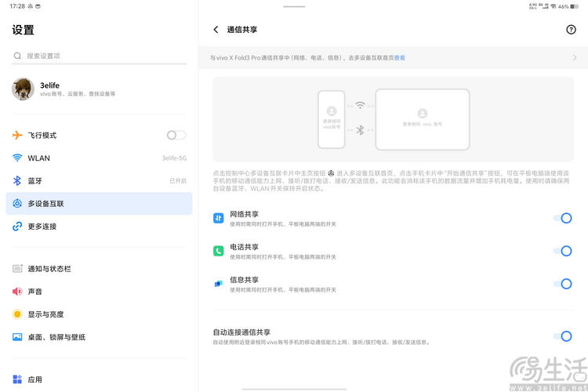The image size is (588, 392).
Task: Tap the airplane 飞行模式 icon
Action: coord(17,135)
